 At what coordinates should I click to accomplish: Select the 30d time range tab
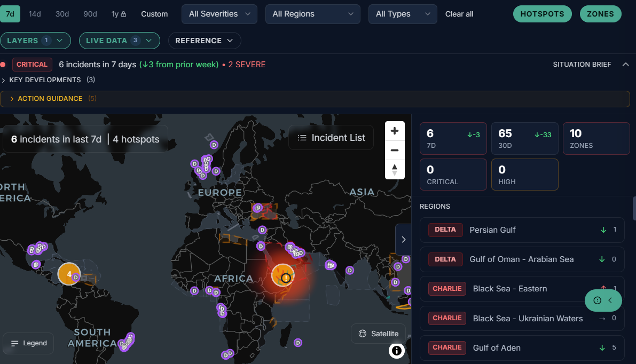(62, 14)
